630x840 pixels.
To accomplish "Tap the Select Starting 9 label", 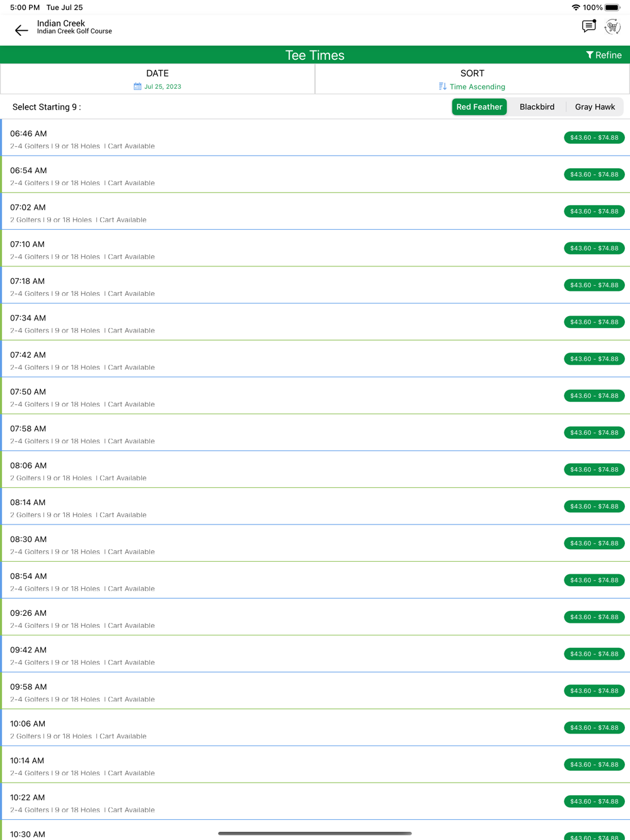I will [x=47, y=107].
